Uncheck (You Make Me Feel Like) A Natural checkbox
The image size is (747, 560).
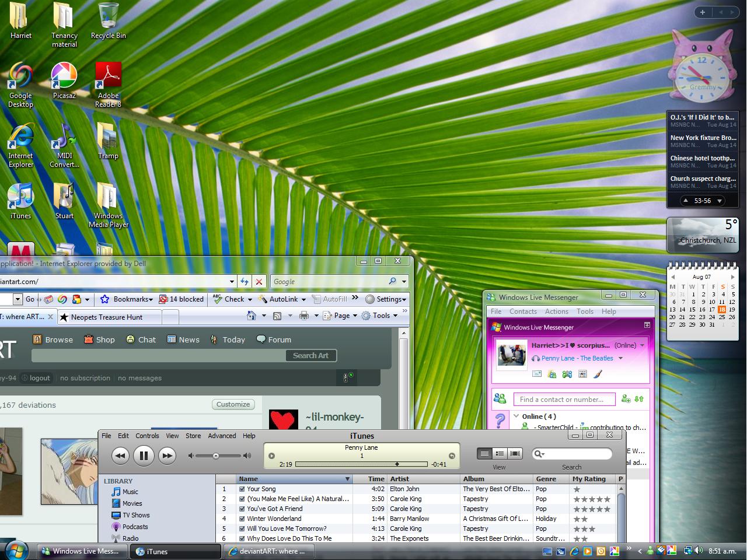point(242,499)
